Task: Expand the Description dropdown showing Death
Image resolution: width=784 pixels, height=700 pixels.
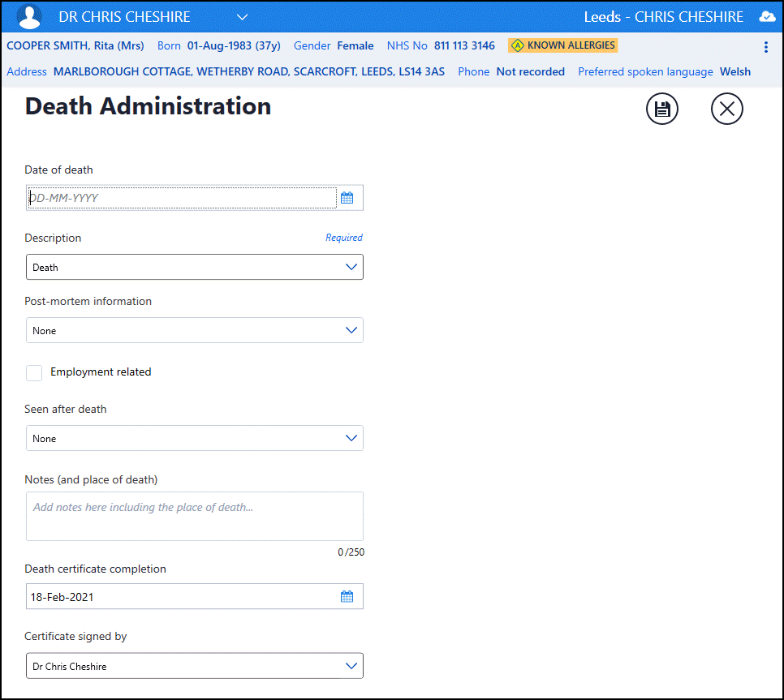Action: [x=194, y=267]
